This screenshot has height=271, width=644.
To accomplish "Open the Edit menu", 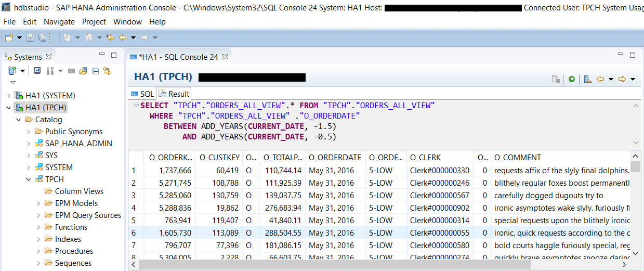I will click(30, 22).
